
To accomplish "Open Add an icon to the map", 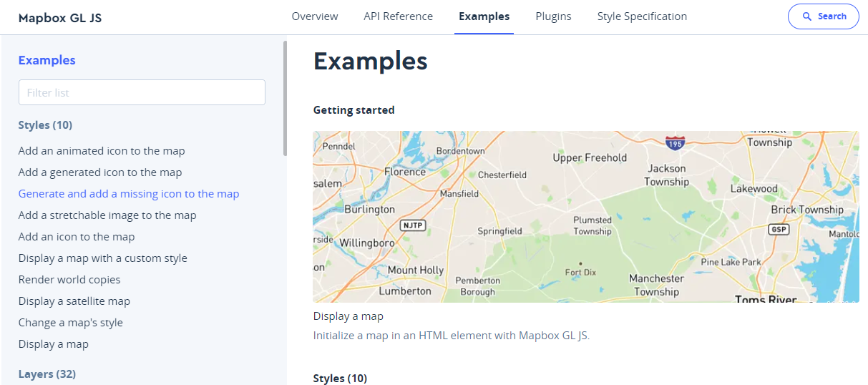I will point(77,237).
